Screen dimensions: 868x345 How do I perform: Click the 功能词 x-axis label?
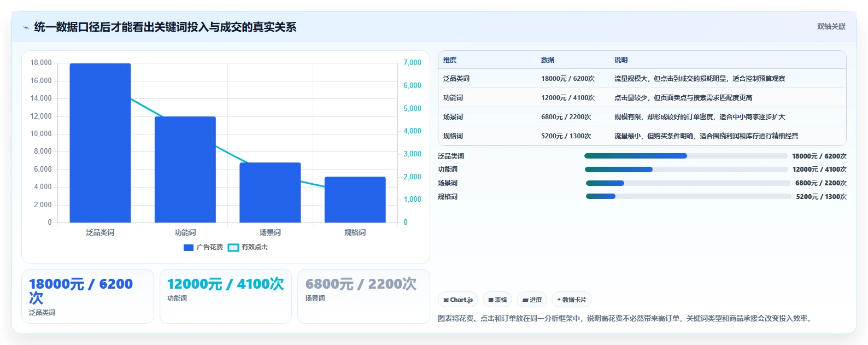pos(185,232)
